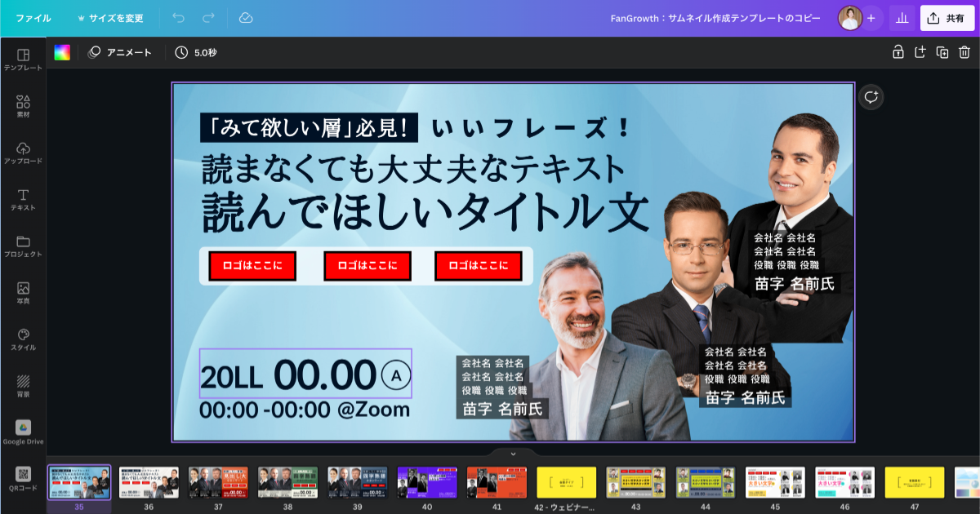980x514 pixels.
Task: Click the plus button to add collaborators
Action: pos(871,18)
